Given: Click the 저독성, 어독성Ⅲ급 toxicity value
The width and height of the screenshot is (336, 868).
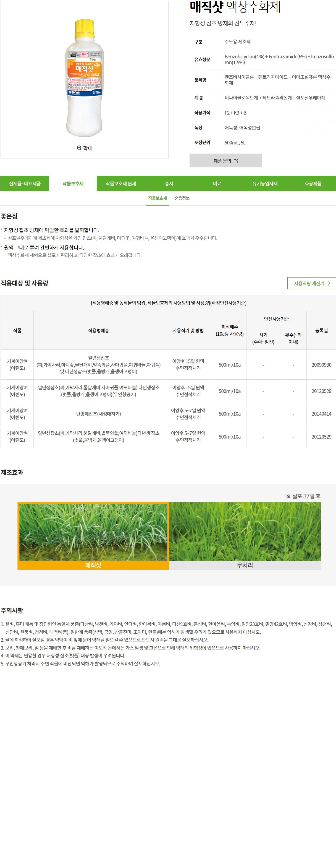Looking at the screenshot, I should coord(243,128).
